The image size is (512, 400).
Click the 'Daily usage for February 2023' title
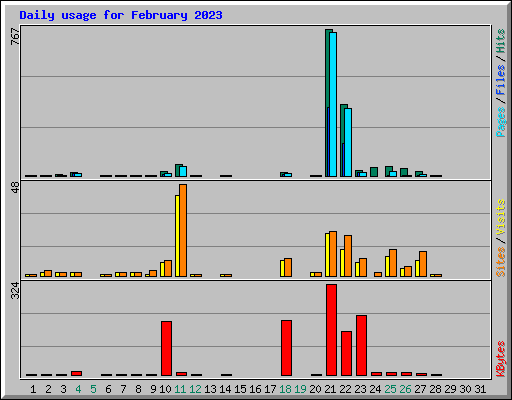[x=121, y=15]
